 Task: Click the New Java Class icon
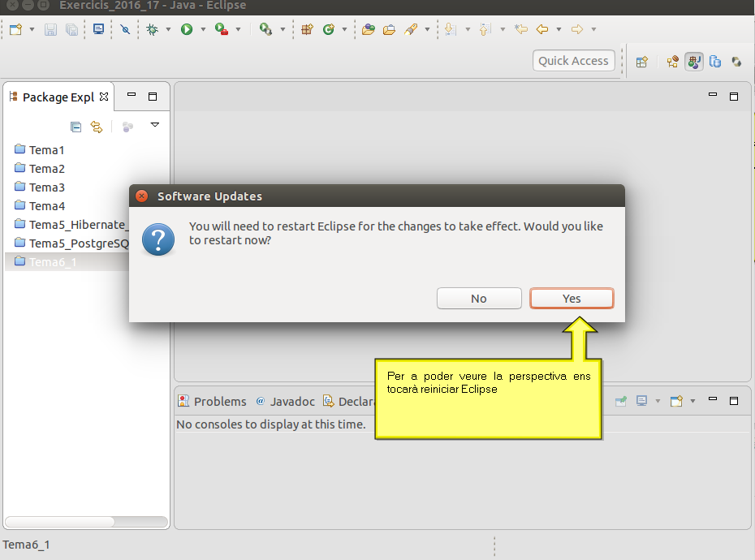(x=329, y=29)
